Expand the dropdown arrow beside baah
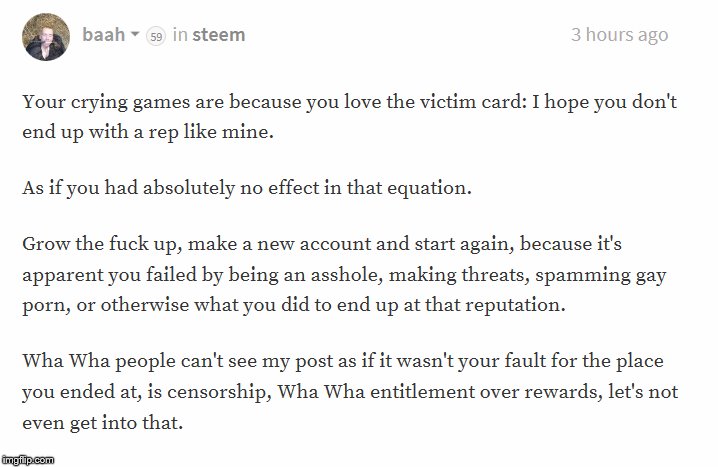This screenshot has height=467, width=718. (135, 34)
